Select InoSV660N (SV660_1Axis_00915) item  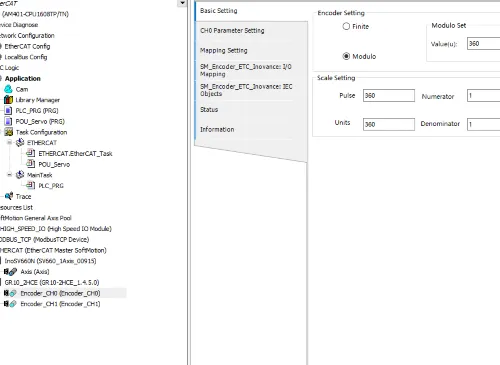(50, 261)
